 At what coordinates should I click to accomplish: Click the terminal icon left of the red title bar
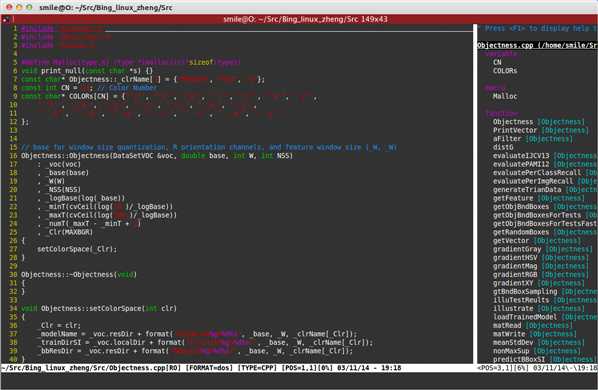(x=5, y=19)
